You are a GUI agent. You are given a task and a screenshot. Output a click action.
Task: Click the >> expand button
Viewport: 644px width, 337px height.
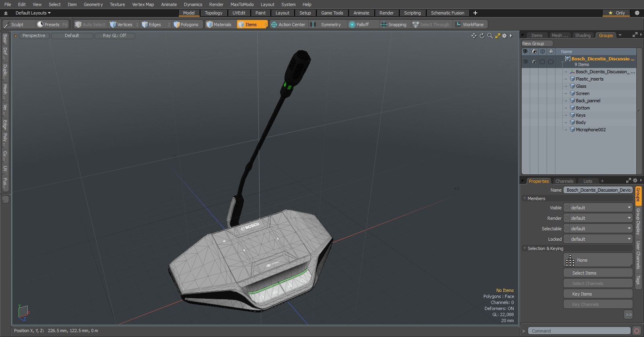click(x=628, y=315)
